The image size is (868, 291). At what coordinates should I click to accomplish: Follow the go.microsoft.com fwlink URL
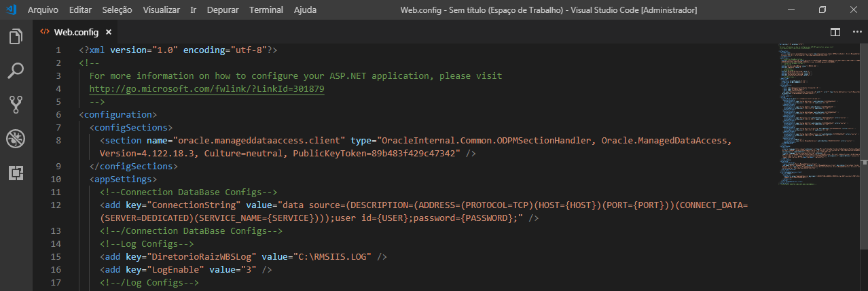[x=206, y=89]
